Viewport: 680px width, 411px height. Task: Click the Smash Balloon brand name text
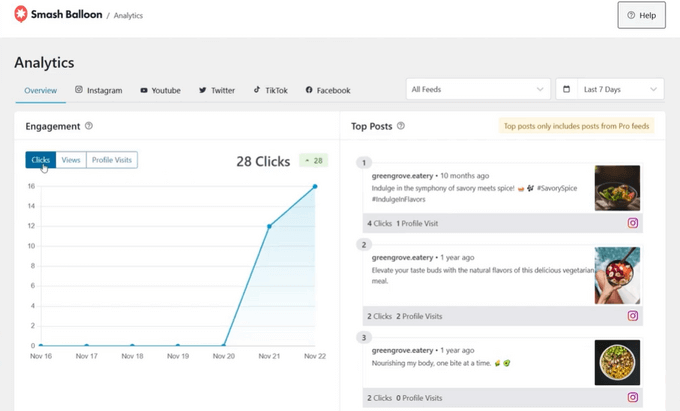(66, 14)
